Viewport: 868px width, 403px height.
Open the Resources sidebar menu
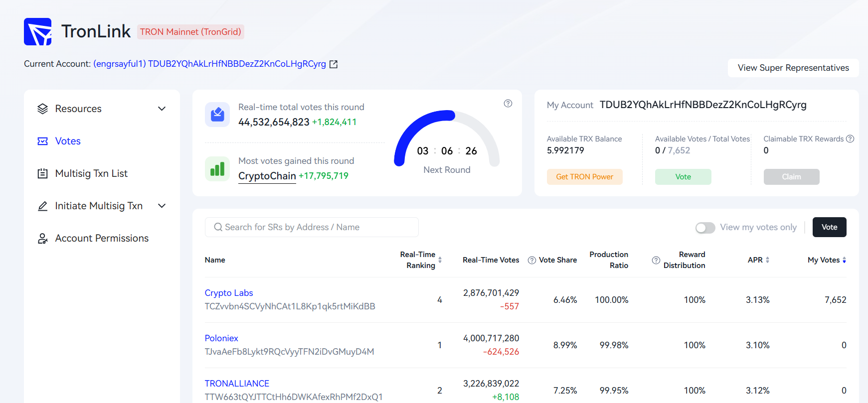point(102,109)
